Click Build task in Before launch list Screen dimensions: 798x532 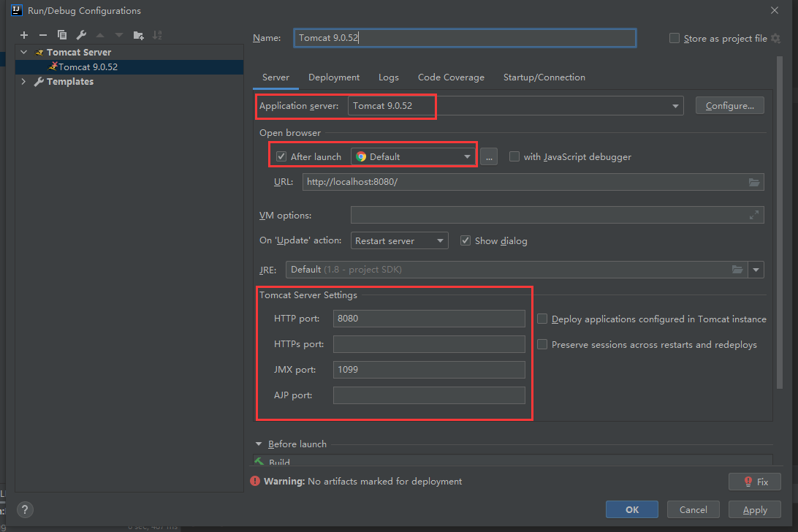click(x=513, y=461)
